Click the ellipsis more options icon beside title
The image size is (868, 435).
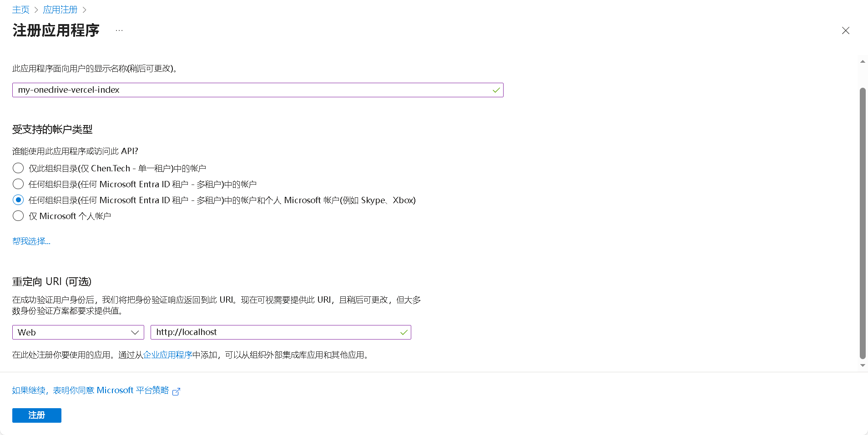tap(119, 30)
